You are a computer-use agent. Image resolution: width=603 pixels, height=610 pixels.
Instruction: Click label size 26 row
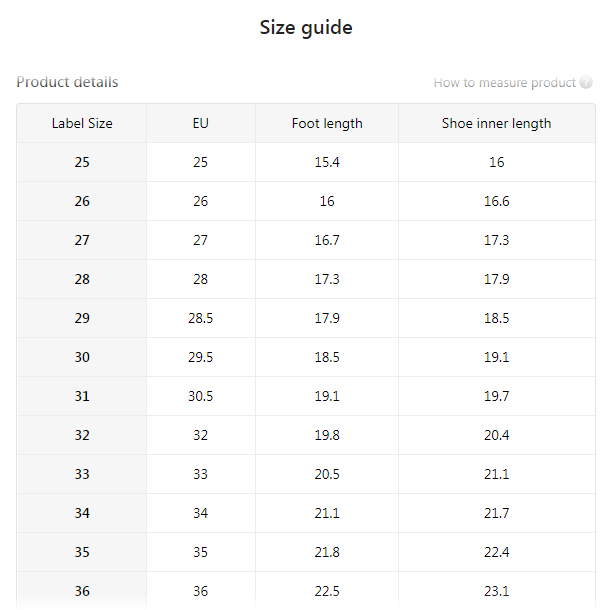82,201
